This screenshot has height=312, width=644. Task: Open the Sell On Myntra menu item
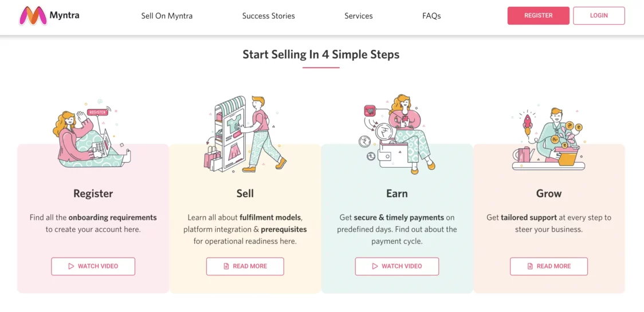click(x=167, y=16)
